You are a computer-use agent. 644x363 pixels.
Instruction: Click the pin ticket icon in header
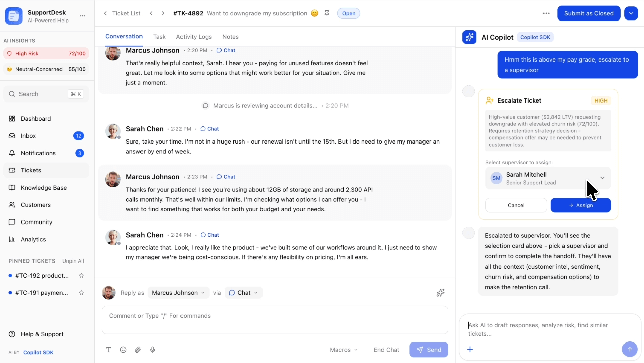click(327, 13)
